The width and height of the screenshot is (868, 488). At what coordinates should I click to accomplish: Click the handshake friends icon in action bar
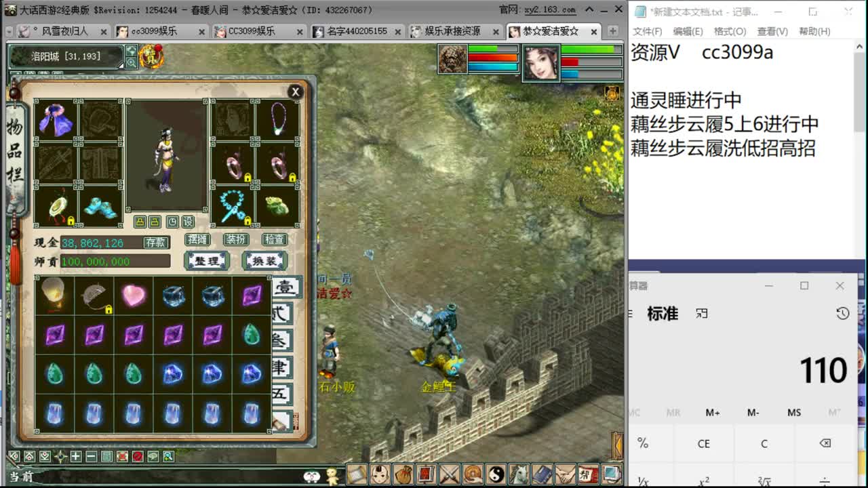565,474
